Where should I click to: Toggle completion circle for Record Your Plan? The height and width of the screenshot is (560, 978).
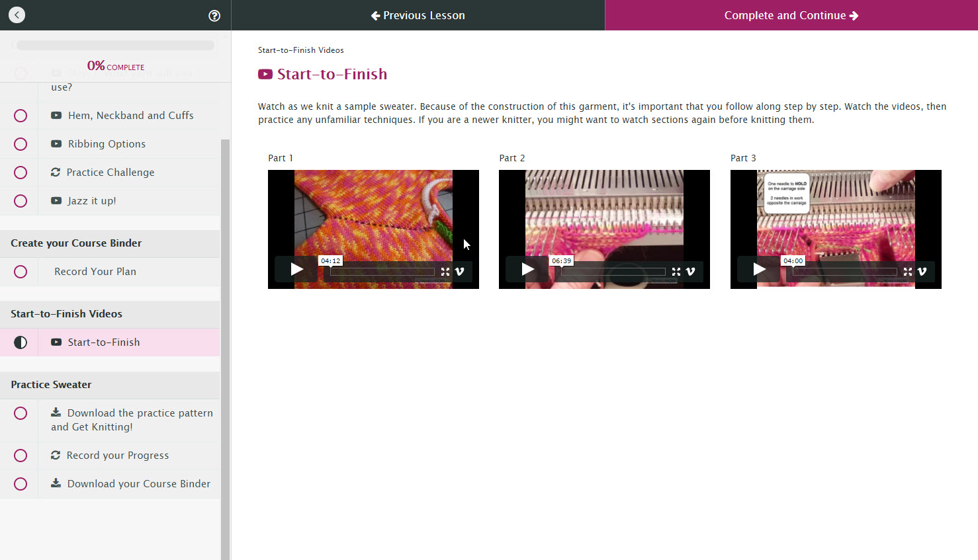(21, 272)
